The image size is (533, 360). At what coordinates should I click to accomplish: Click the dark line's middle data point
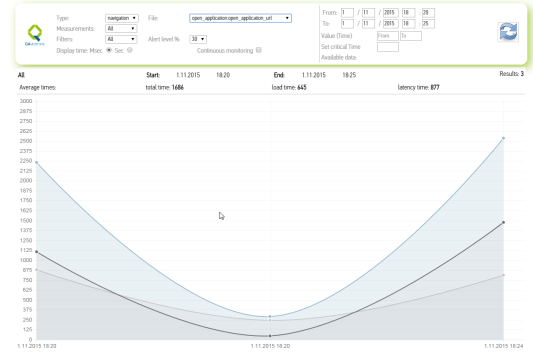coord(270,336)
